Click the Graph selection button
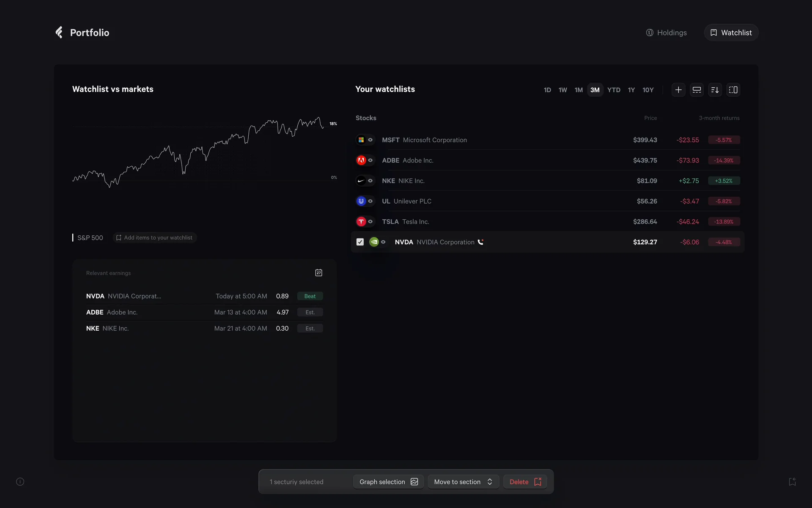Image resolution: width=812 pixels, height=508 pixels. pos(388,482)
